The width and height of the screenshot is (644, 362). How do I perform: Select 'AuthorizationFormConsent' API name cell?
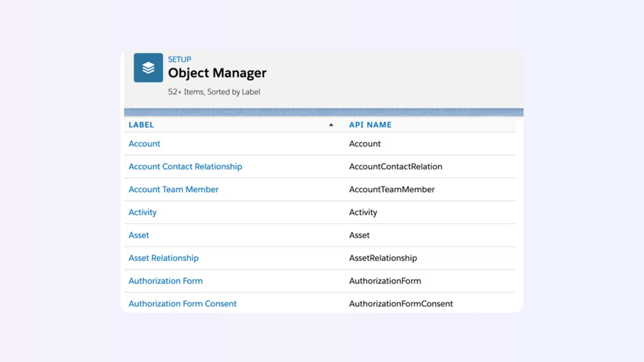pyautogui.click(x=401, y=304)
